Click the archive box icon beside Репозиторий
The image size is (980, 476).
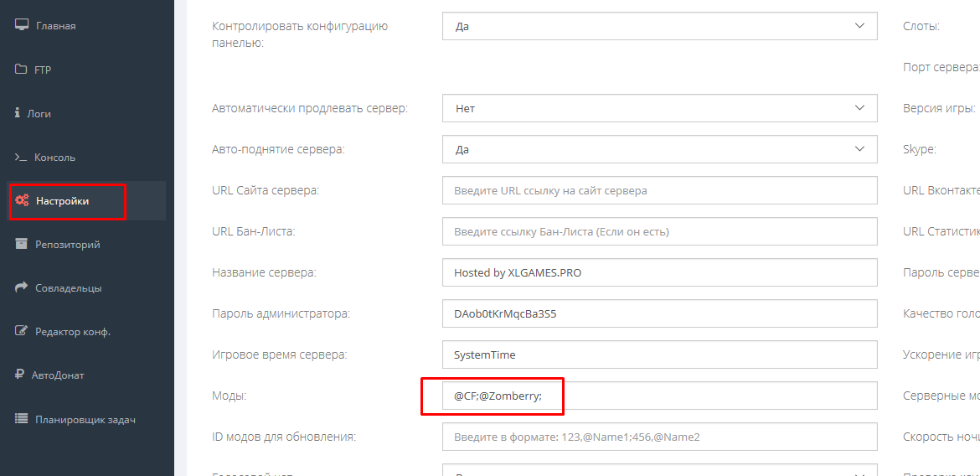[x=22, y=244]
